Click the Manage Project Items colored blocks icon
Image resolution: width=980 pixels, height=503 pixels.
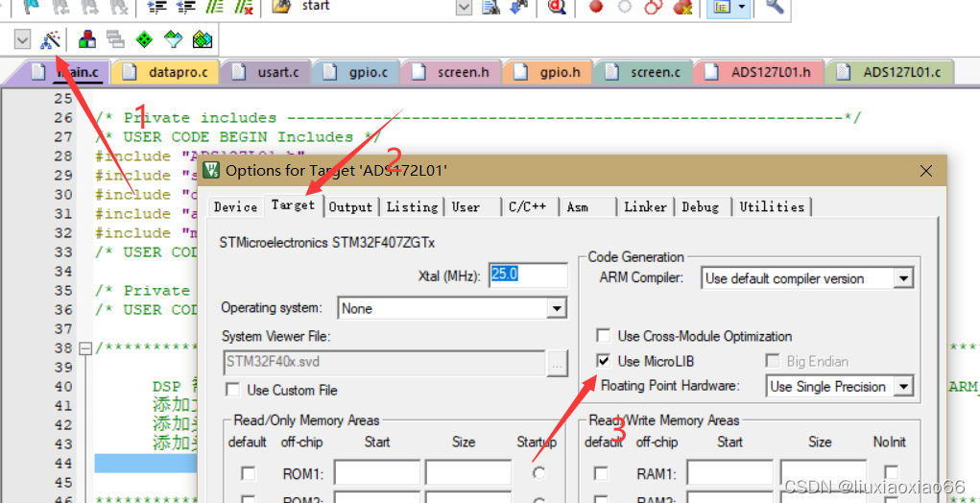pos(87,40)
